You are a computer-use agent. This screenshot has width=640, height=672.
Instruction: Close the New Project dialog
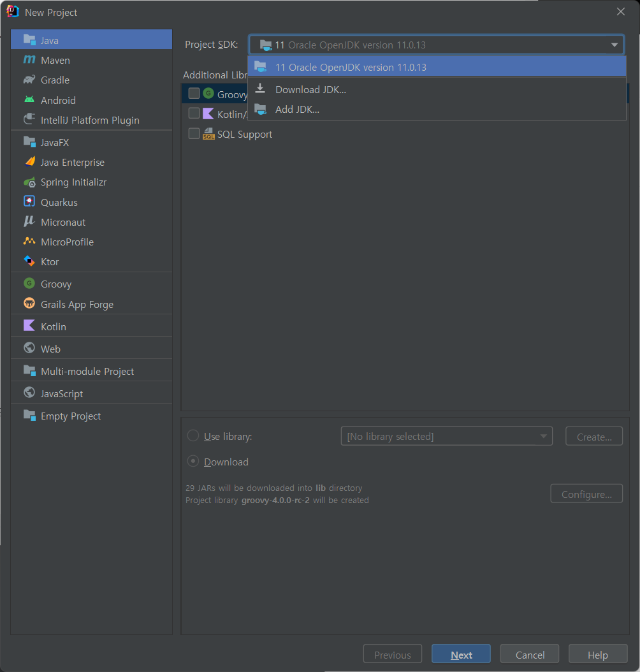coord(621,12)
